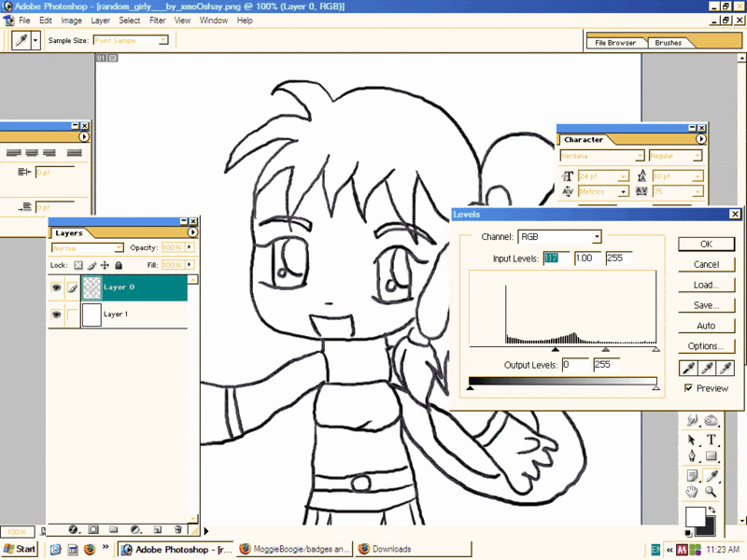
Task: Select the Path Selection arrow tool
Action: [692, 440]
